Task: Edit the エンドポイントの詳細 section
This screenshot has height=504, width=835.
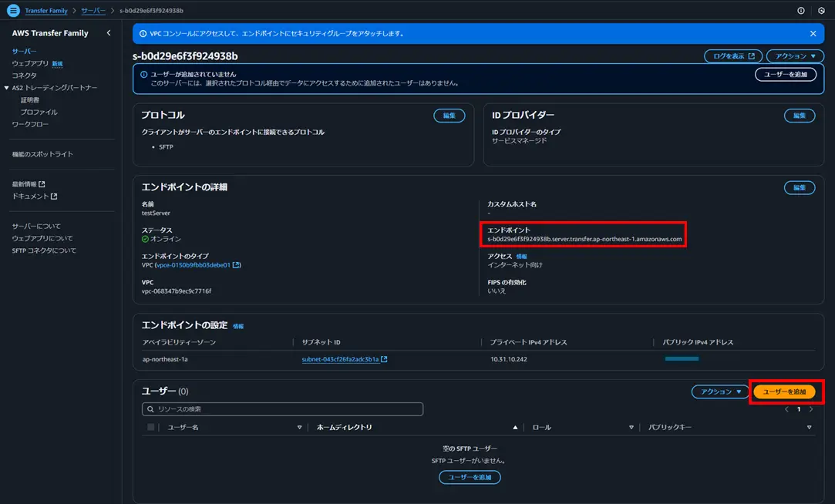Action: (x=800, y=187)
